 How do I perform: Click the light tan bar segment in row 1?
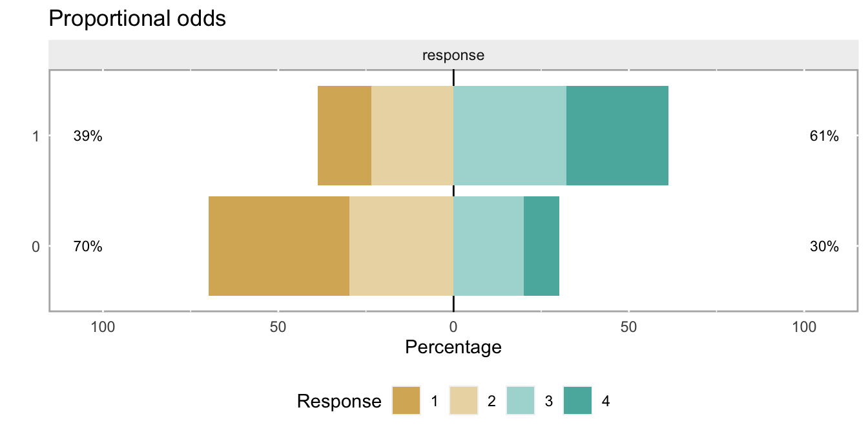point(413,136)
